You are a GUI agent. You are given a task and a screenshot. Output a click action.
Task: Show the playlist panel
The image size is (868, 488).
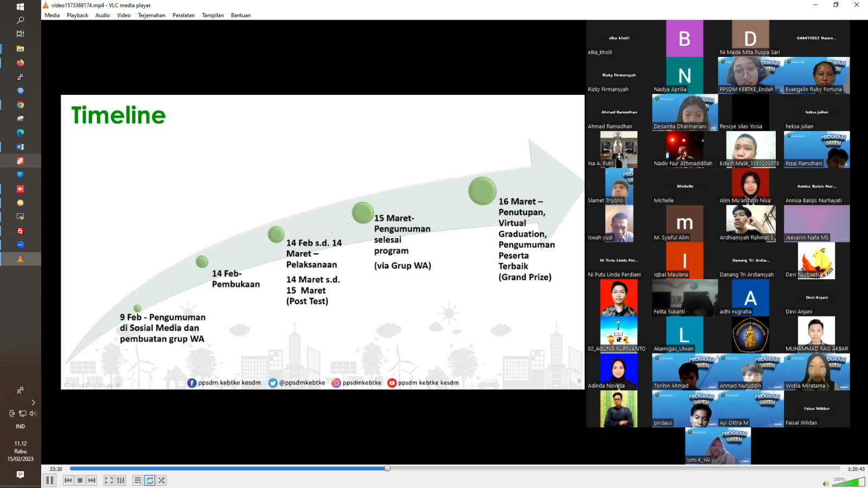coord(138,480)
